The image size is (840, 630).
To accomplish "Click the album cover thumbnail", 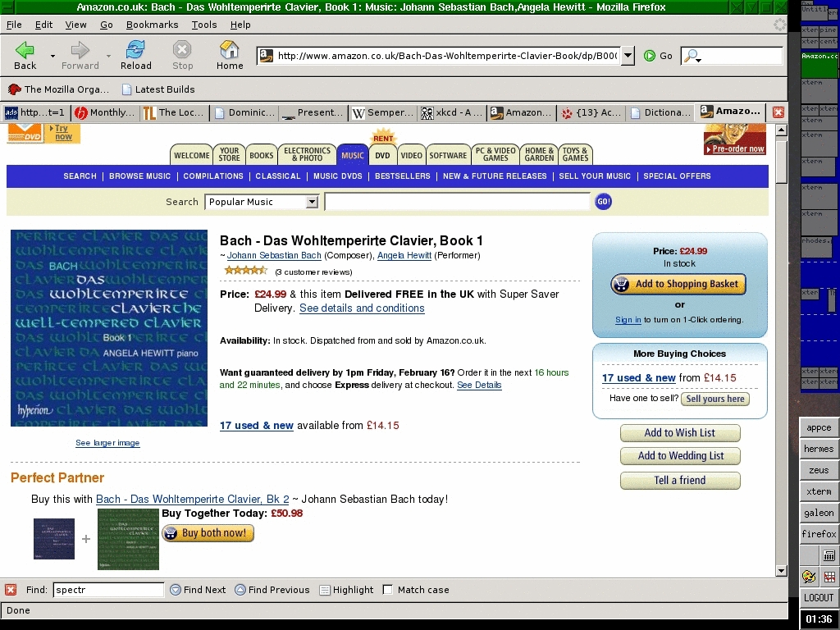I will 109,328.
